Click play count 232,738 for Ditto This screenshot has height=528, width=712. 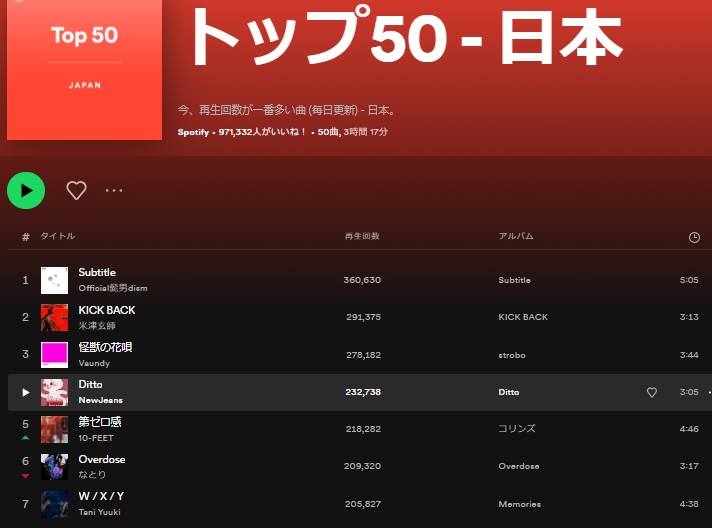(x=363, y=392)
